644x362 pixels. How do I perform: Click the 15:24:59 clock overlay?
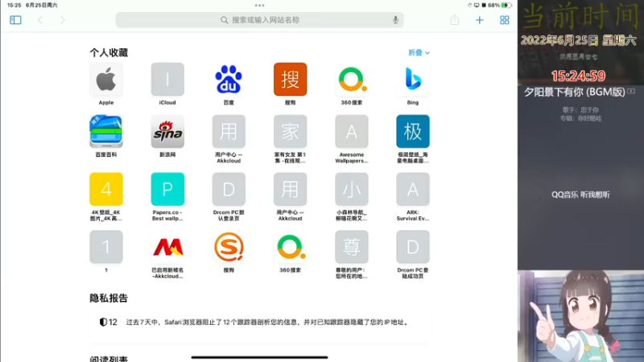(x=578, y=76)
